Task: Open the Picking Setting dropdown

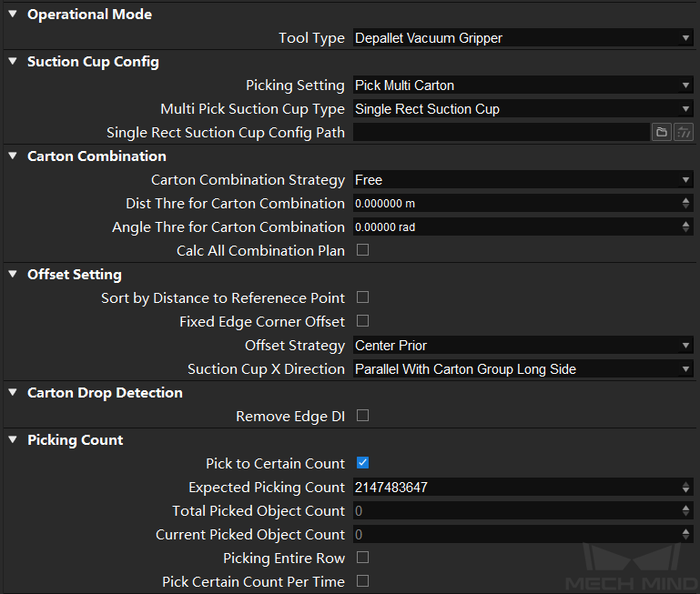Action: (522, 86)
